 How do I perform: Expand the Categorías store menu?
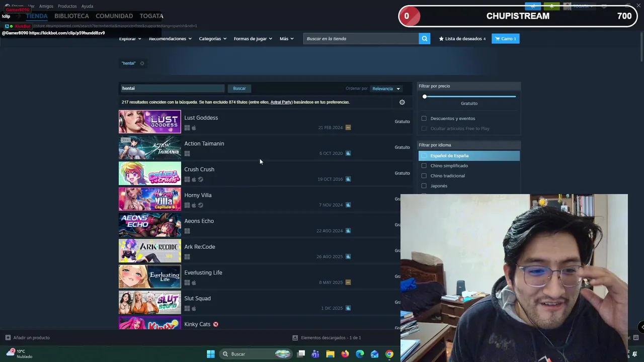pos(212,39)
